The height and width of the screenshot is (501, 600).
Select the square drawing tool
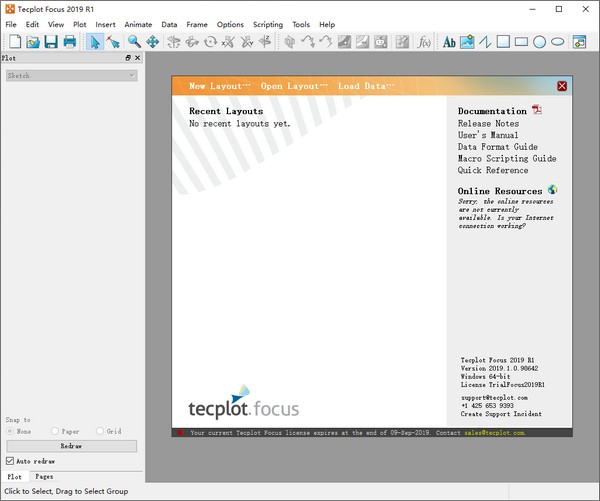pyautogui.click(x=503, y=41)
